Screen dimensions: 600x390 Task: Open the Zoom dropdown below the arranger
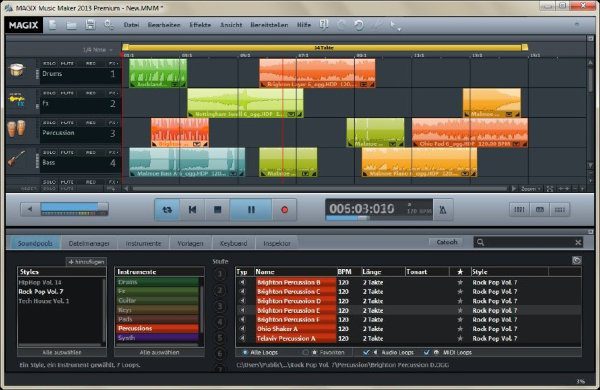531,189
